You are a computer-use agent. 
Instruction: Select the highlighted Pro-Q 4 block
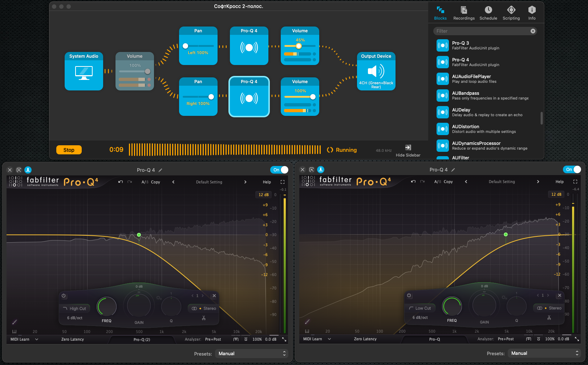249,97
